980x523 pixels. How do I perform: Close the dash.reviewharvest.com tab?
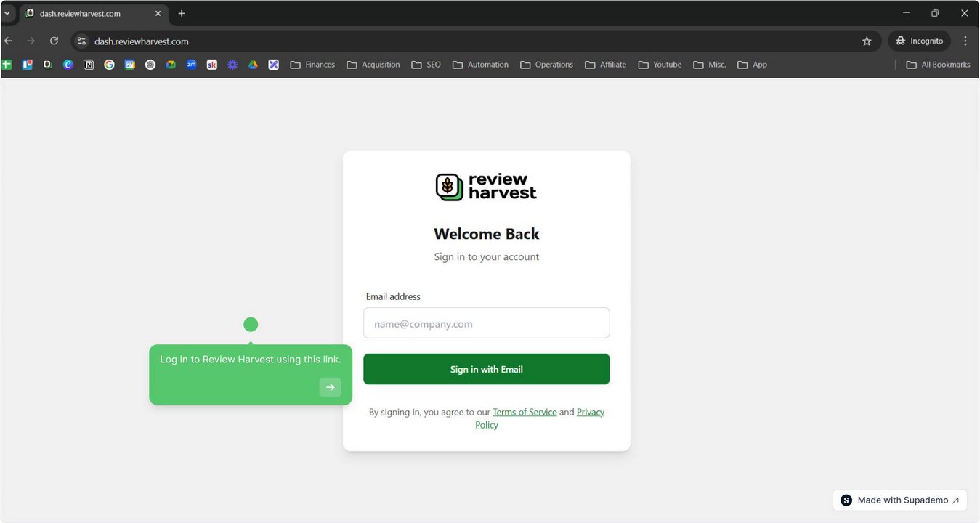coord(158,13)
